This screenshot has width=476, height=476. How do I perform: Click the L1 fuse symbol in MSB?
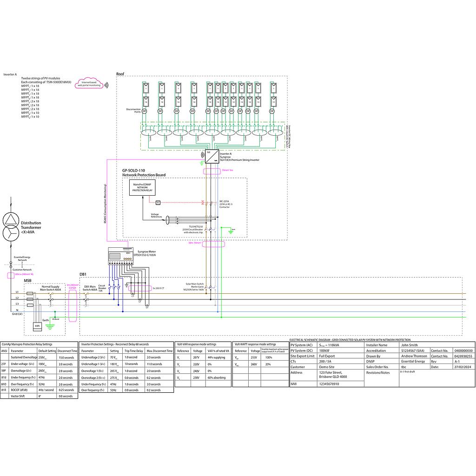click(30, 294)
